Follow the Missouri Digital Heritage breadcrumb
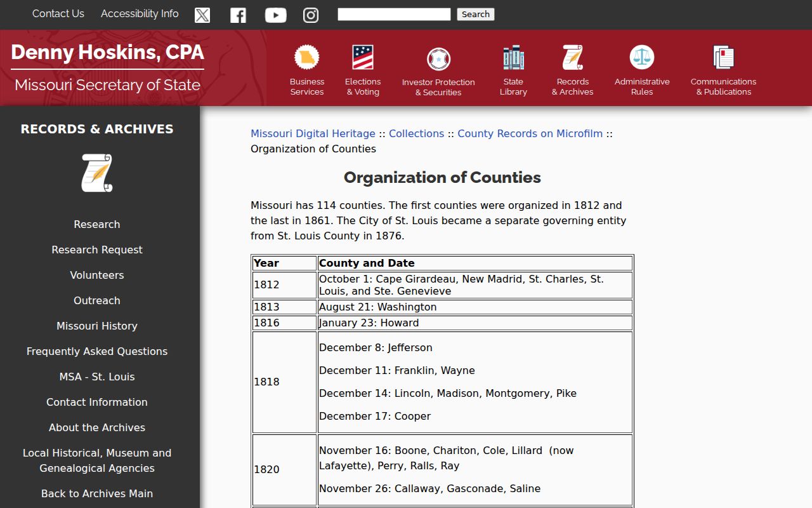The width and height of the screenshot is (812, 508). [x=313, y=133]
